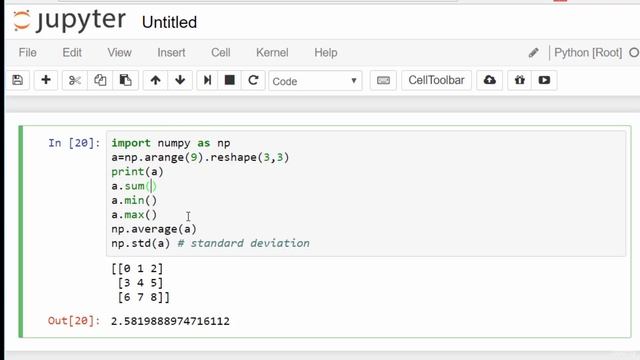Click output row [[0 1 2]

coord(137,269)
